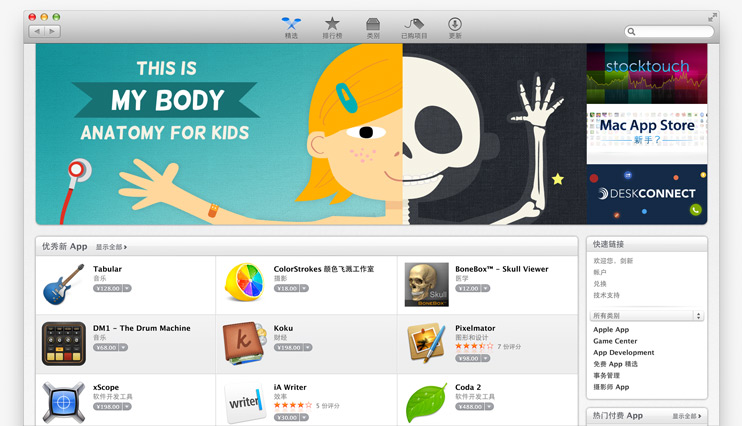Open the DM1 Drum Machine icon
Image resolution: width=742 pixels, height=426 pixels.
point(64,344)
